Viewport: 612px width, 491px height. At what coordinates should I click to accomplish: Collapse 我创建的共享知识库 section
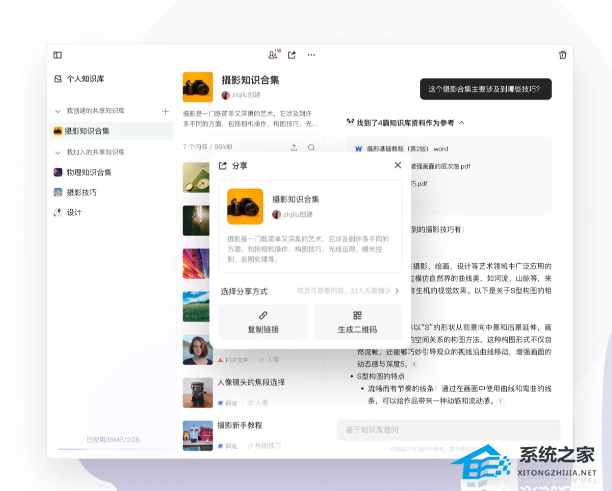click(x=58, y=111)
